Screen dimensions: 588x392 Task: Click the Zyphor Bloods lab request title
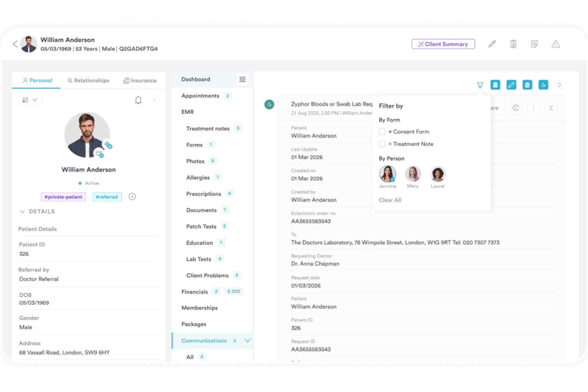(x=332, y=104)
